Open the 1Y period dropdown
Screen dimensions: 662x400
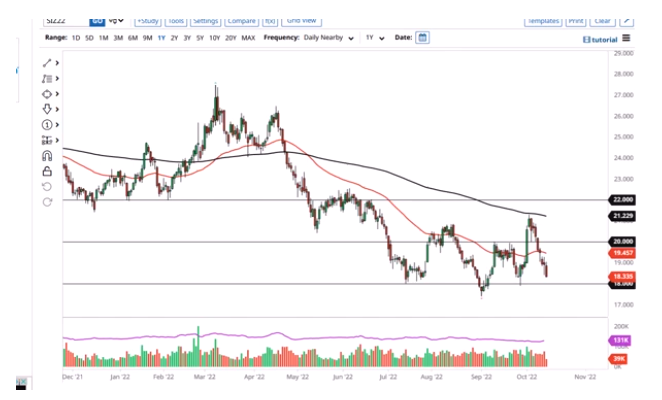tap(375, 38)
